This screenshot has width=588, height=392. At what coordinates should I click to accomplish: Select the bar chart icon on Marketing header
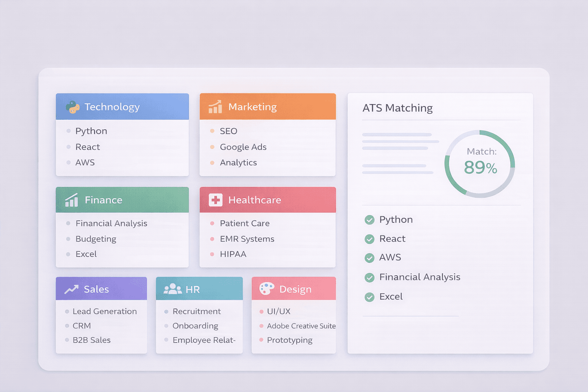point(215,107)
